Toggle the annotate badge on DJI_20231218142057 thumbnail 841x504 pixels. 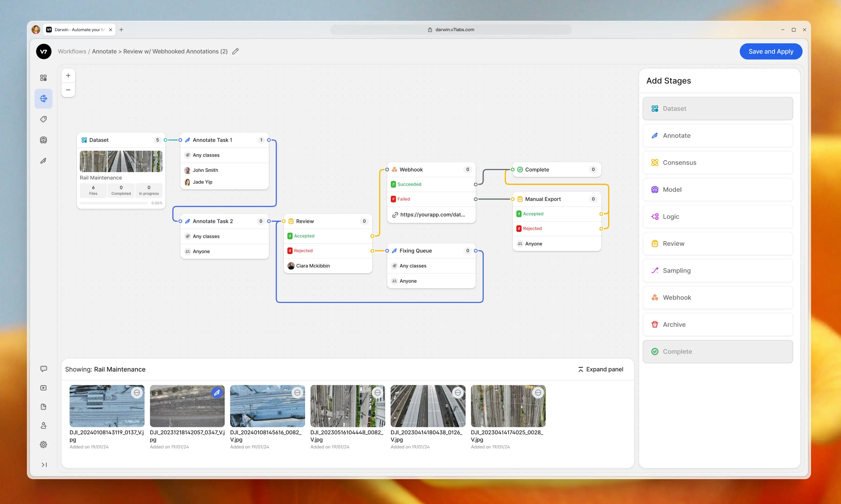pos(217,393)
